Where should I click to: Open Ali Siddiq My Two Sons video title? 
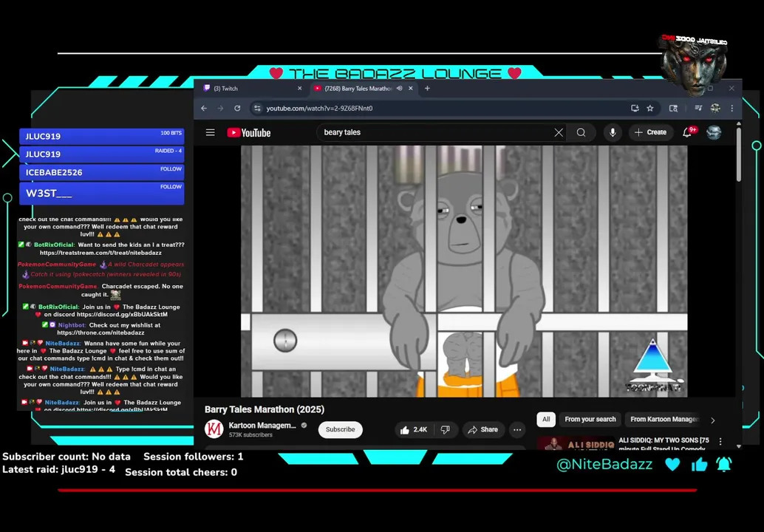pos(664,444)
